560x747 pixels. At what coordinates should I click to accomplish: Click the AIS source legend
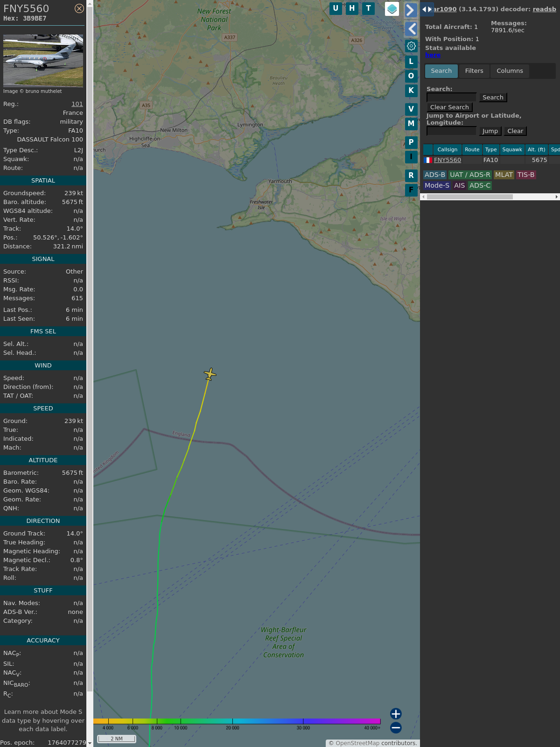459,186
